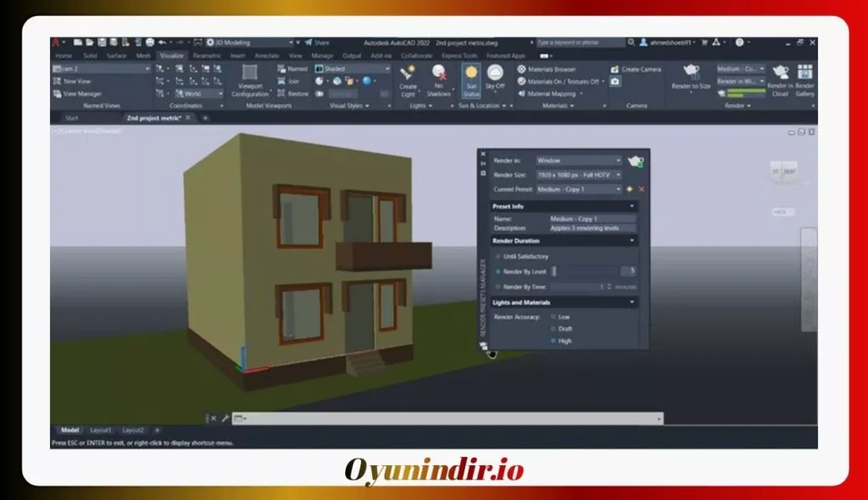Click Restore viewports button
The height and width of the screenshot is (500, 868).
[x=292, y=93]
